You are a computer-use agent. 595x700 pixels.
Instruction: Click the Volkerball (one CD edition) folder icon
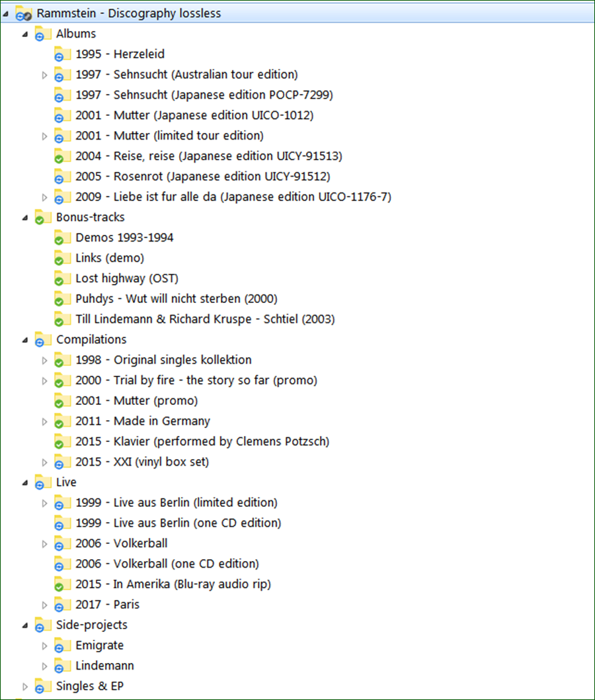[x=62, y=564]
